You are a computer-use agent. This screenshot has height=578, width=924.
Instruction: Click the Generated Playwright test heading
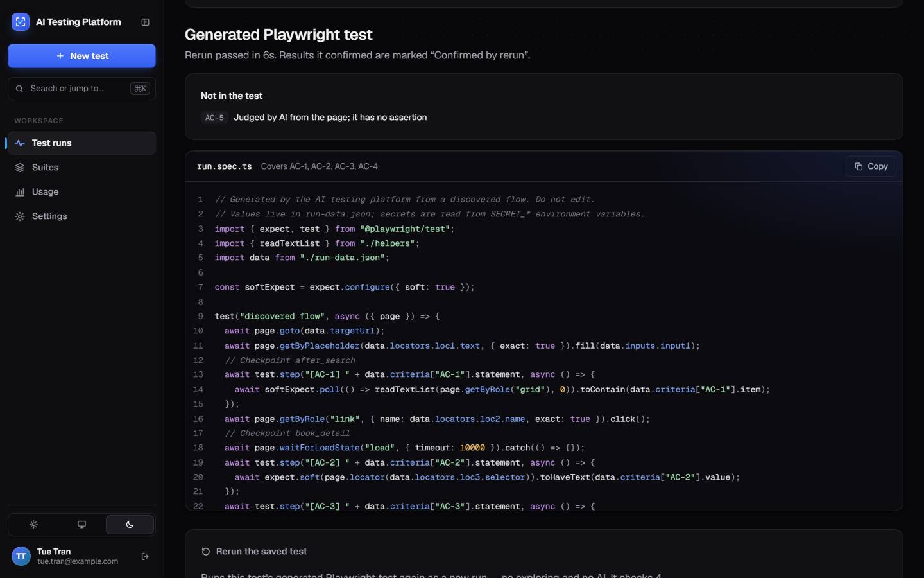pos(278,35)
